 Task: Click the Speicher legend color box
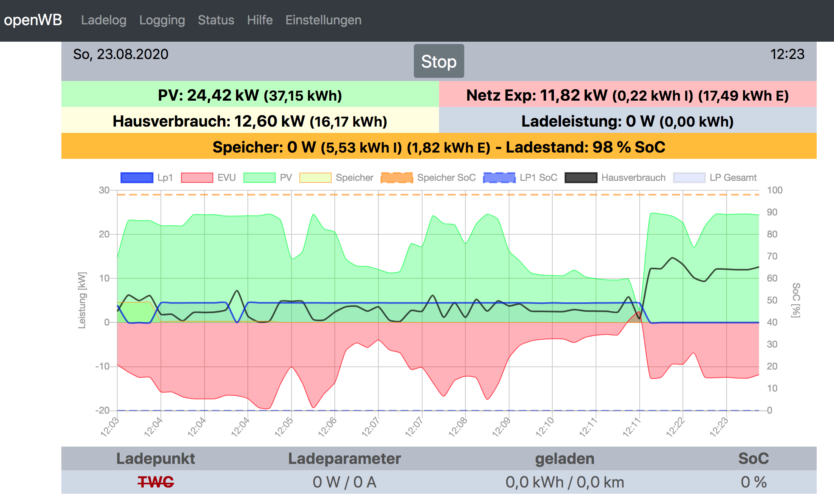316,178
